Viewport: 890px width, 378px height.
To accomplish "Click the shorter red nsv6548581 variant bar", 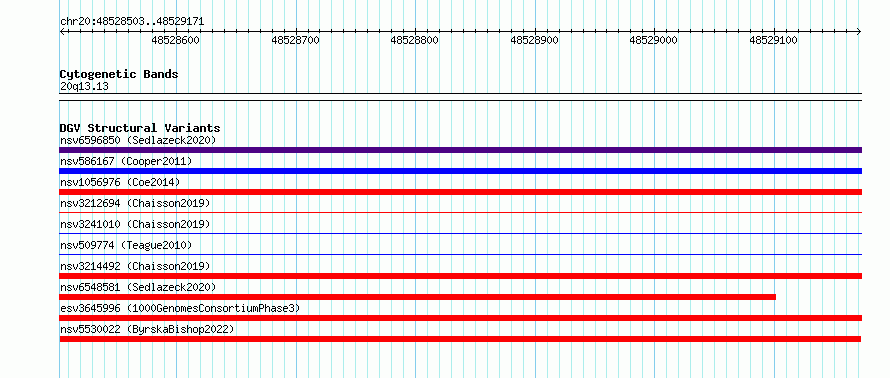I will (x=417, y=297).
